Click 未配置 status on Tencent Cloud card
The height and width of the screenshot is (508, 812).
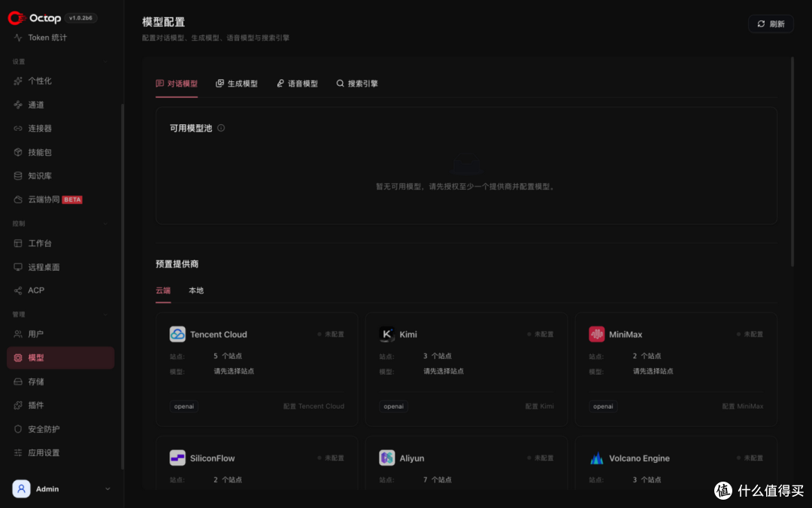tap(331, 334)
